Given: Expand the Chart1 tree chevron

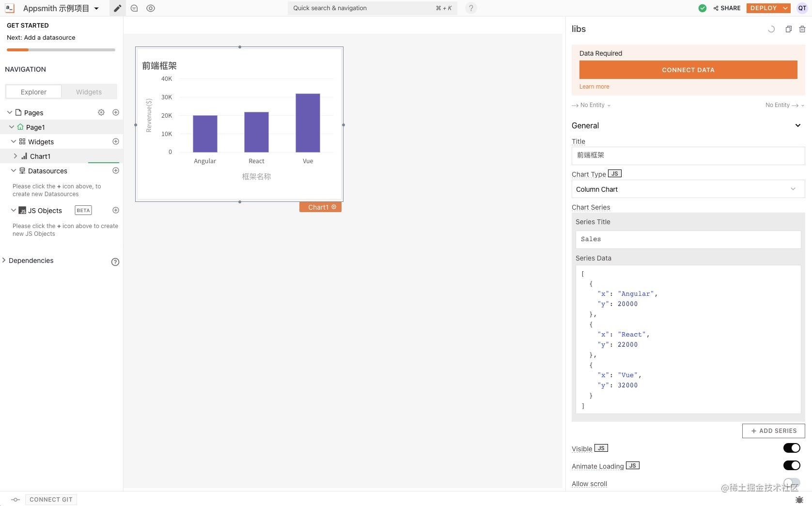Looking at the screenshot, I should (16, 156).
